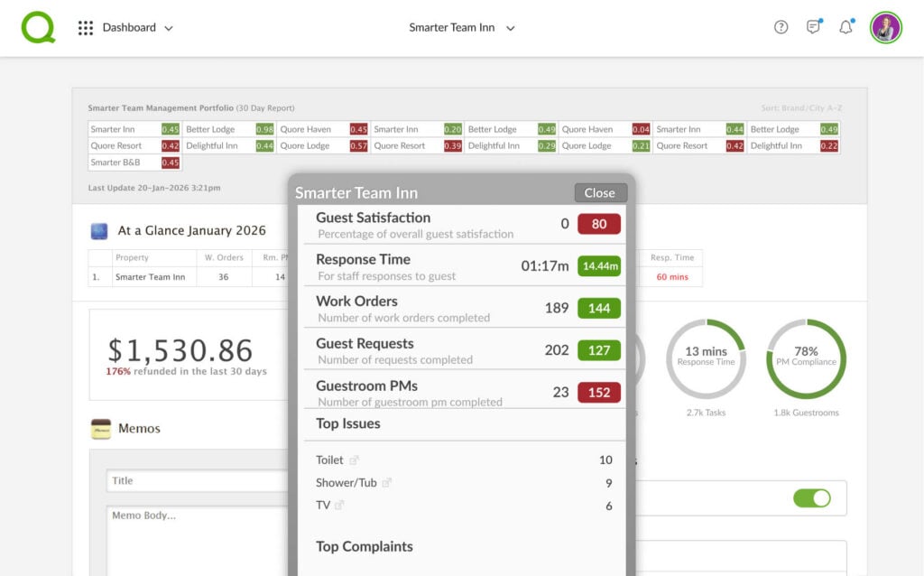Open the Work Orders row
The width and height of the screenshot is (924, 576).
pyautogui.click(x=465, y=309)
